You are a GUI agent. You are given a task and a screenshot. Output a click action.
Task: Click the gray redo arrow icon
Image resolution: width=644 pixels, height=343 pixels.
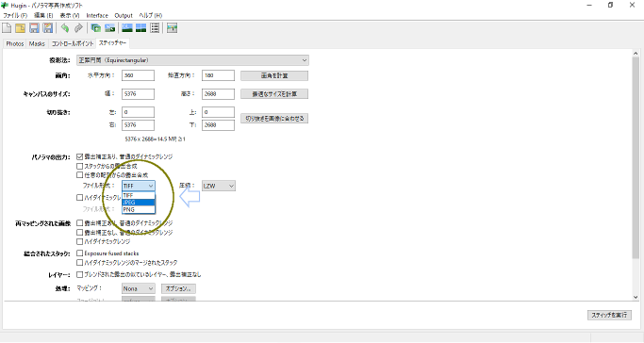[78, 28]
